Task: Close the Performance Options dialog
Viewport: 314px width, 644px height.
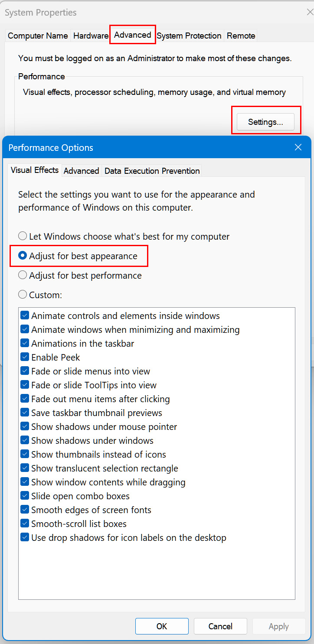Action: 298,147
